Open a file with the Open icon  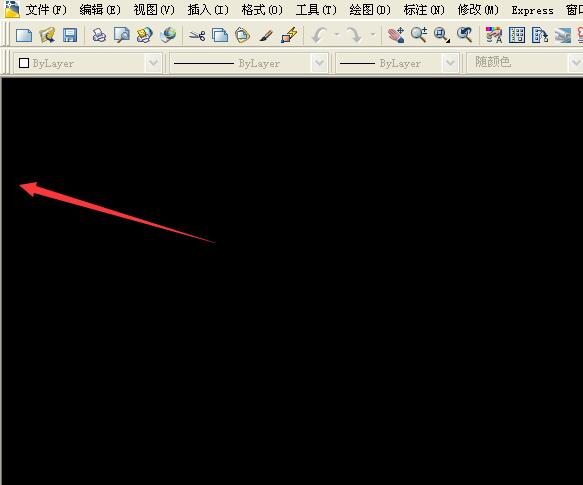(47, 35)
